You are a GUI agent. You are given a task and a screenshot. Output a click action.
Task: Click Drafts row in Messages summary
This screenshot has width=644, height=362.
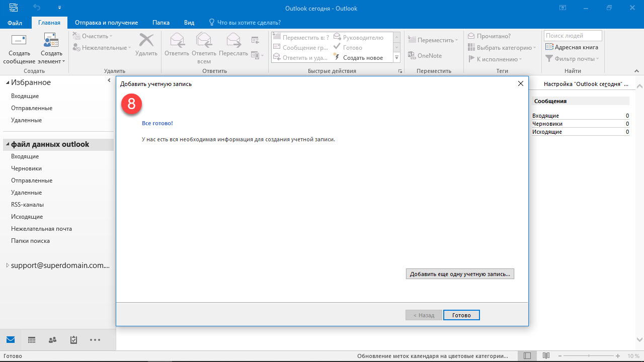(x=581, y=124)
